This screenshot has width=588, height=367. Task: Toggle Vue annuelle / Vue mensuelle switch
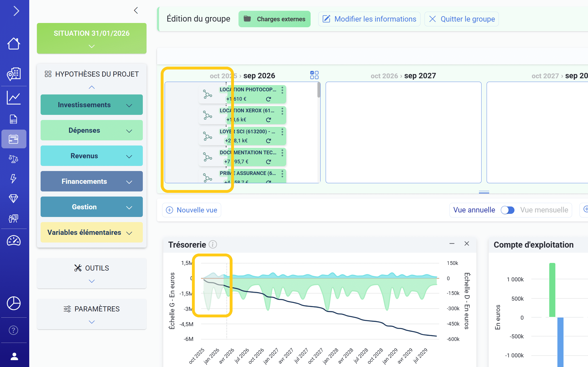click(507, 210)
